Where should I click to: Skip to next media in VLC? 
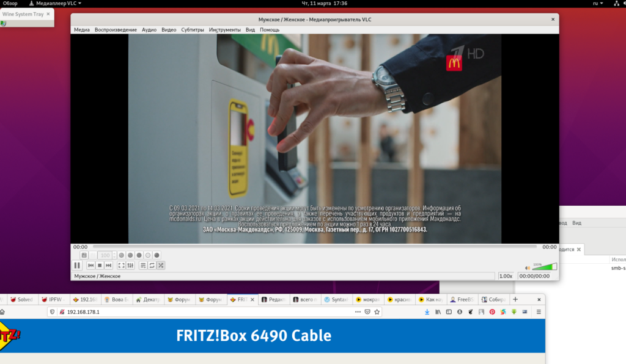[x=109, y=265]
